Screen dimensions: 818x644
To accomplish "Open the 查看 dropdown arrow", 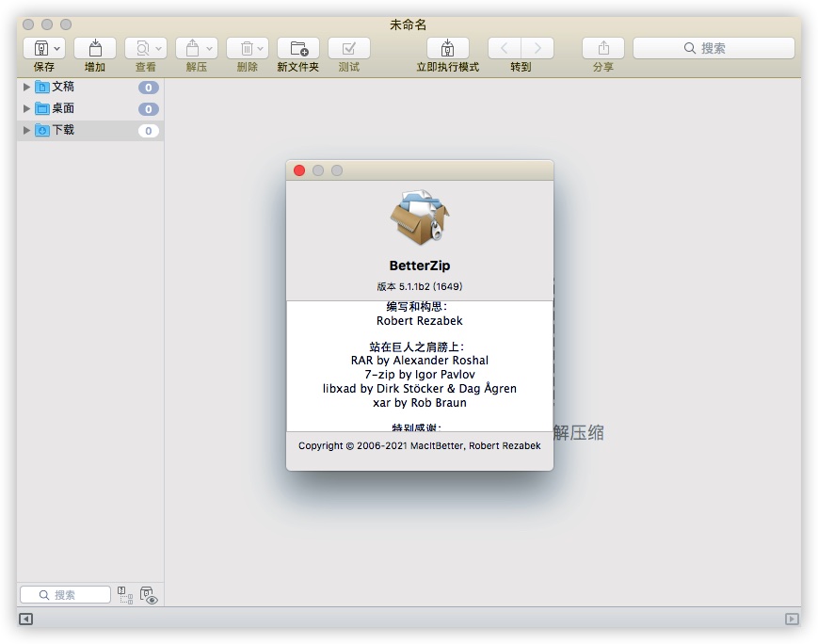I will click(x=158, y=49).
